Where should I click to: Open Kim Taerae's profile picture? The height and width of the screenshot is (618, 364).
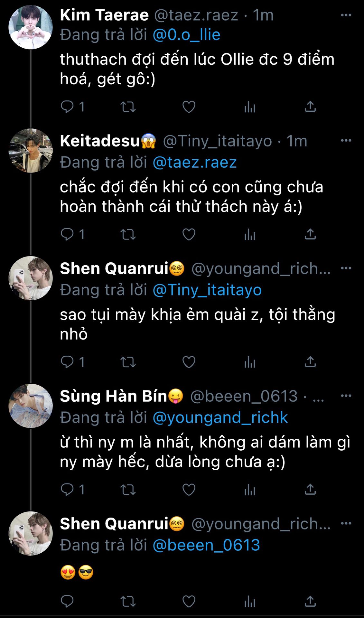[x=31, y=27]
